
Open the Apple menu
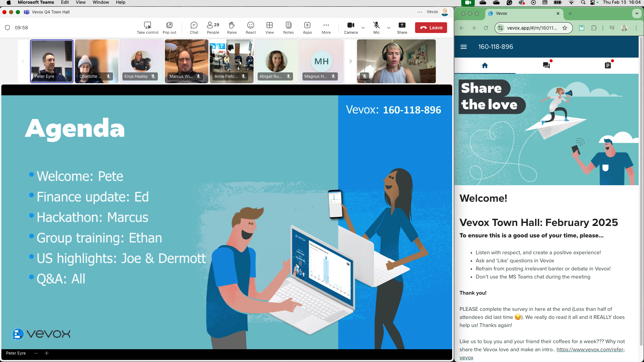pos(9,2)
